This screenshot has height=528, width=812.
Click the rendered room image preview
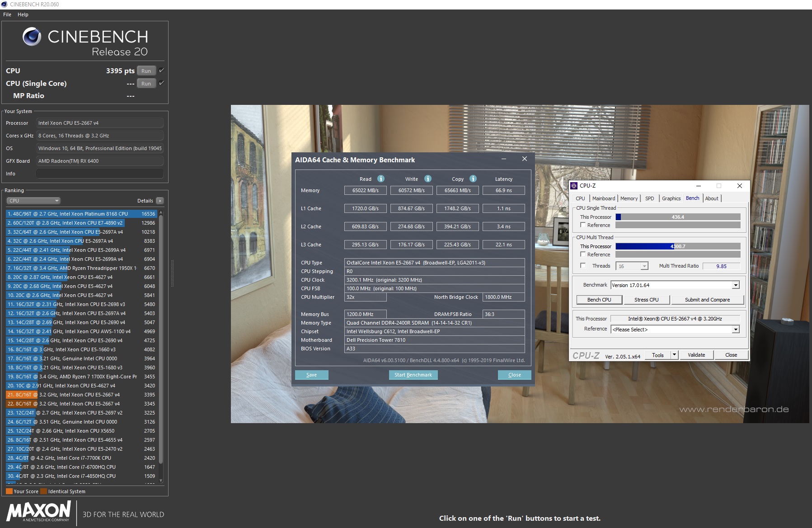[x=520, y=264]
